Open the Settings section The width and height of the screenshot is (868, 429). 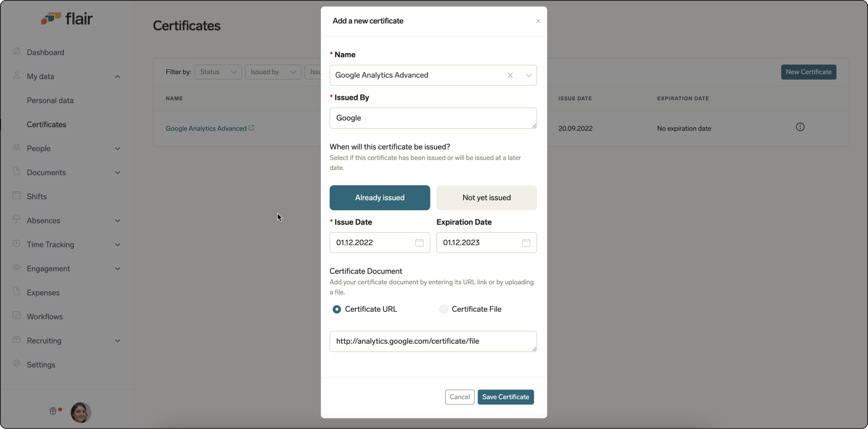click(41, 365)
